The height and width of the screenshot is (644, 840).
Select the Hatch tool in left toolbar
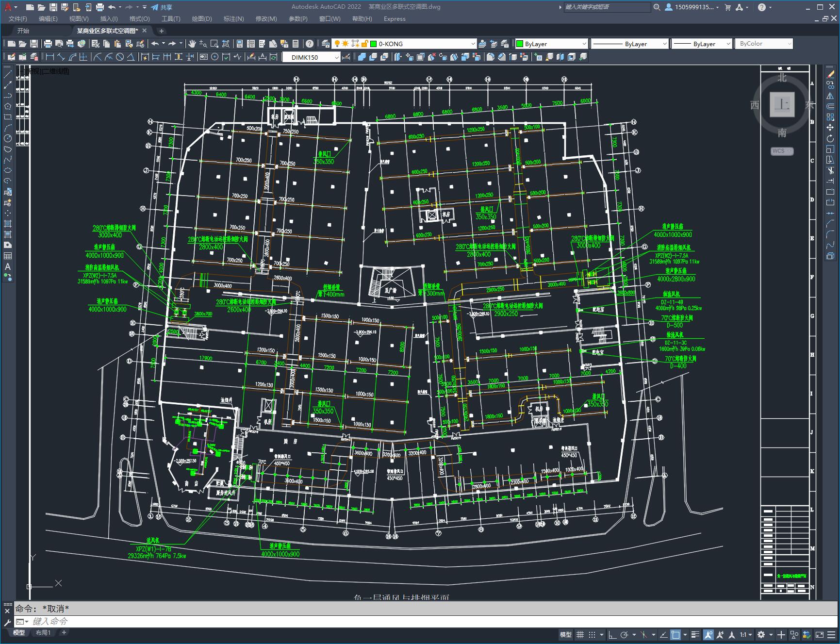coord(8,224)
